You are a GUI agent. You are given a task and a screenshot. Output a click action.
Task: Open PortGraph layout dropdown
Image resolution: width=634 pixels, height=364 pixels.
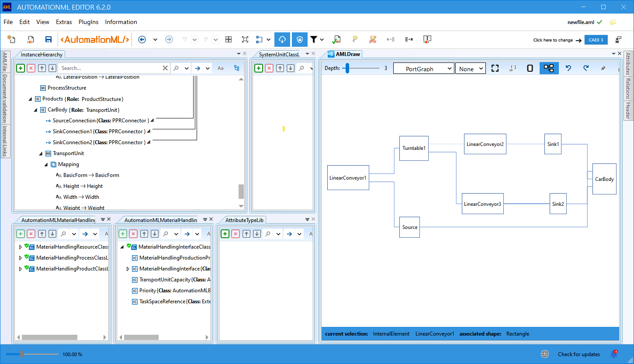click(423, 69)
